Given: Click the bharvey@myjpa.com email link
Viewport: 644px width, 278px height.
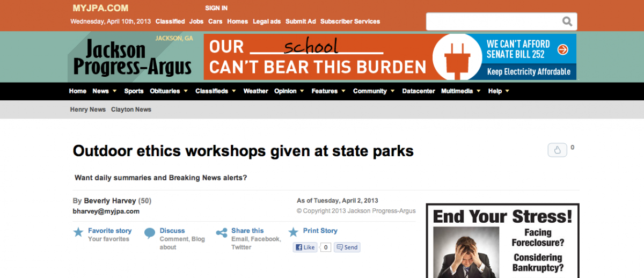Looking at the screenshot, I should click(x=106, y=211).
